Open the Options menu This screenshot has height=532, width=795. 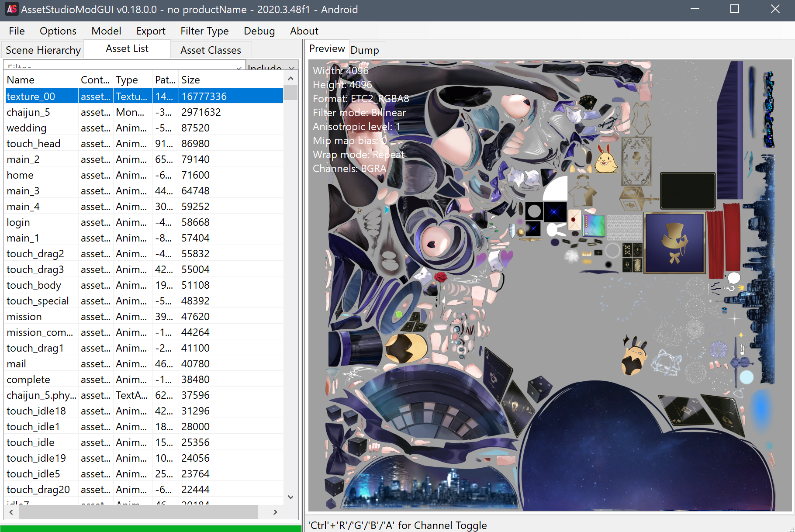pyautogui.click(x=58, y=31)
